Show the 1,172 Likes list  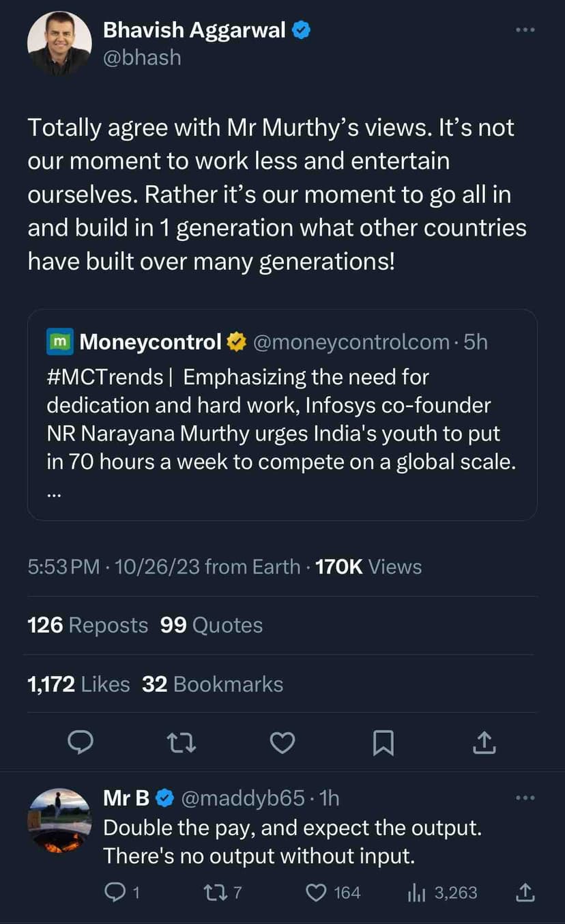[x=78, y=684]
